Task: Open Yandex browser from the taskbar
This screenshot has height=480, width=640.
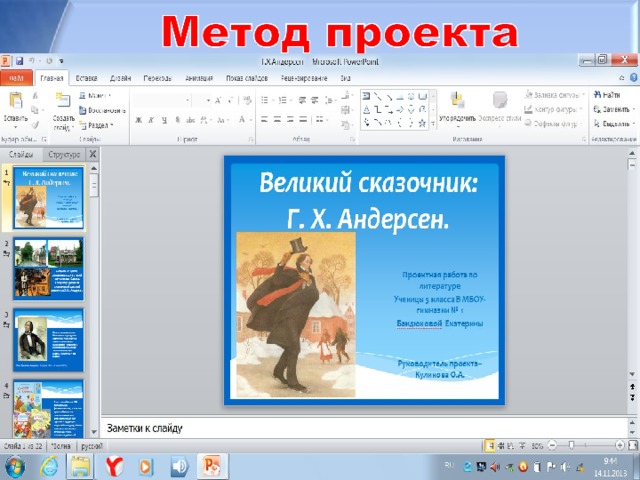Action: [x=115, y=466]
